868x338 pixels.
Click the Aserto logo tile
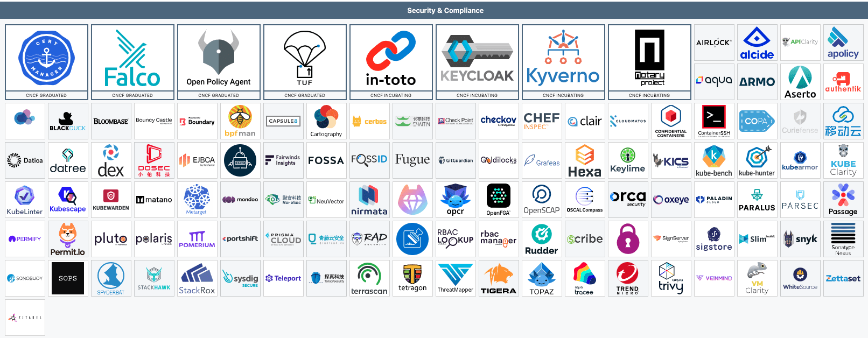click(x=800, y=82)
